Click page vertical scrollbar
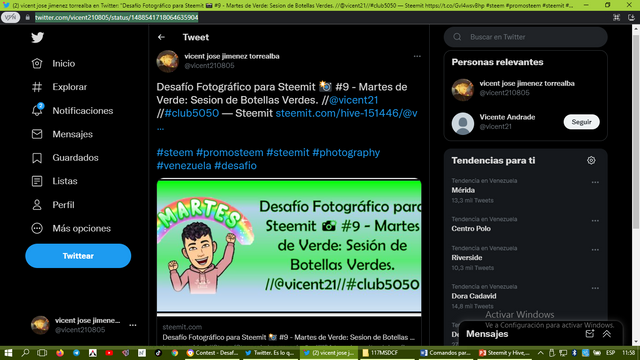The height and width of the screenshot is (360, 640). [636, 131]
